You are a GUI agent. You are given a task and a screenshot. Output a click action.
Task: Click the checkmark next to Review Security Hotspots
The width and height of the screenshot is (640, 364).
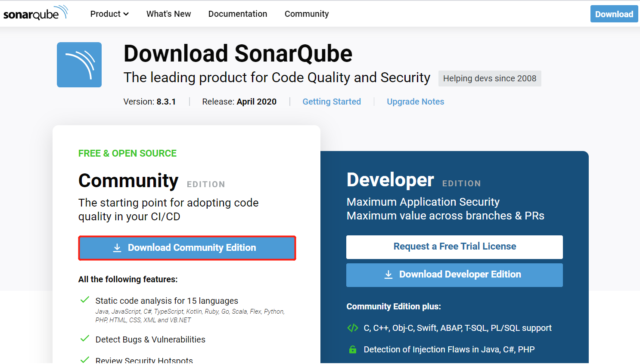85,359
